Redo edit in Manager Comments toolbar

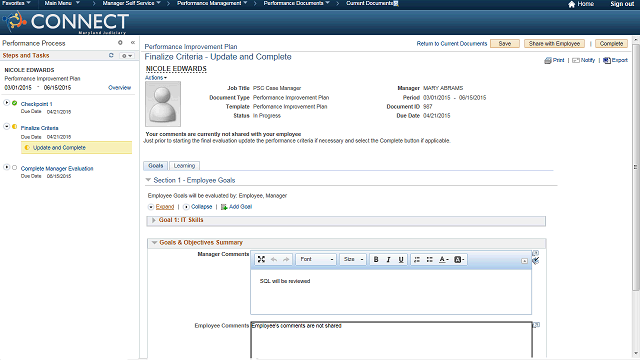[286, 259]
